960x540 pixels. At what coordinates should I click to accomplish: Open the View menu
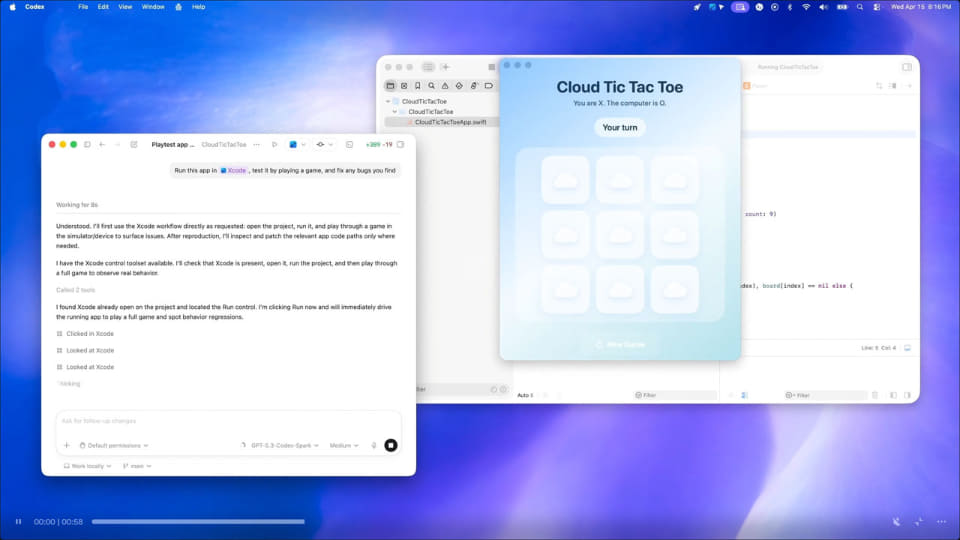pyautogui.click(x=125, y=7)
